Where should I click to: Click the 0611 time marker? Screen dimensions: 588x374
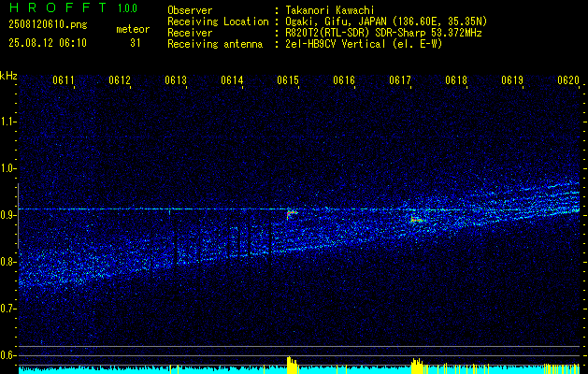tap(63, 79)
